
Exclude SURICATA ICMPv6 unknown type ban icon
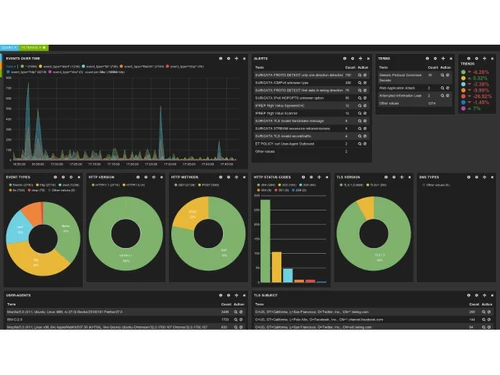(365, 83)
